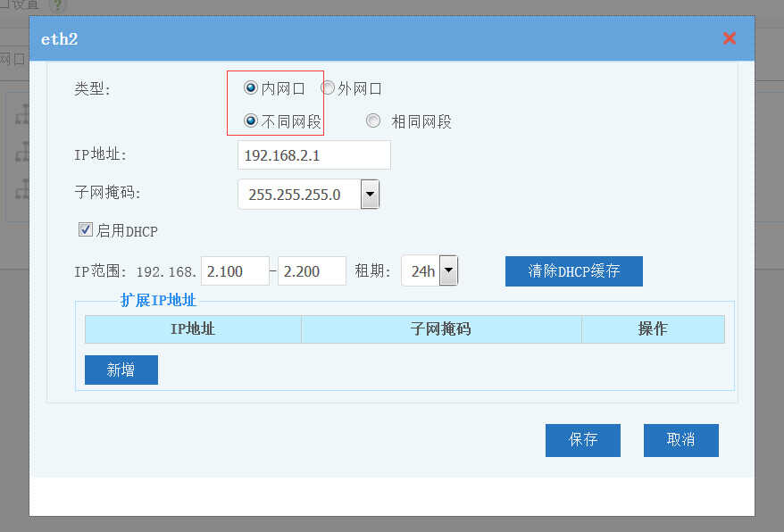
Task: Select the 外网口 radio button
Action: (328, 88)
